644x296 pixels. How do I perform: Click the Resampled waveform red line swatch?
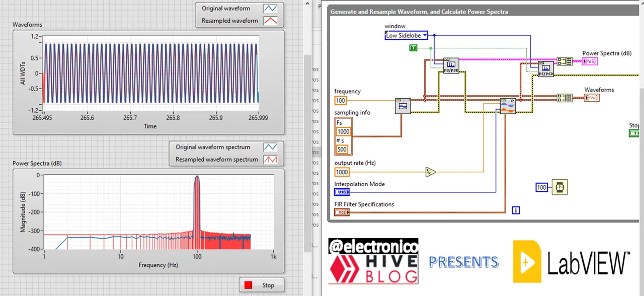pos(270,20)
